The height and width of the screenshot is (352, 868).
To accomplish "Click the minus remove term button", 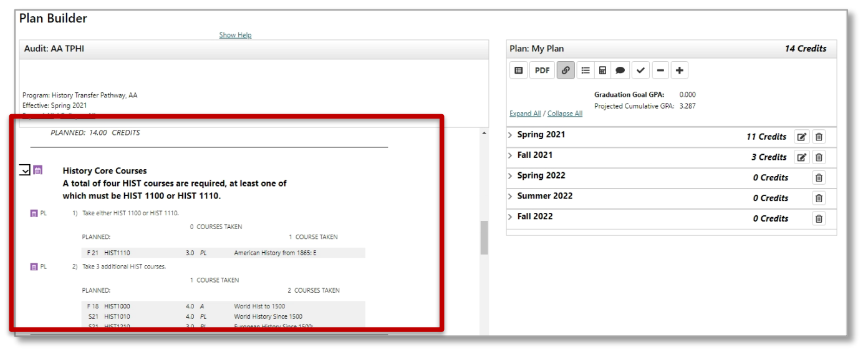I will [x=660, y=71].
